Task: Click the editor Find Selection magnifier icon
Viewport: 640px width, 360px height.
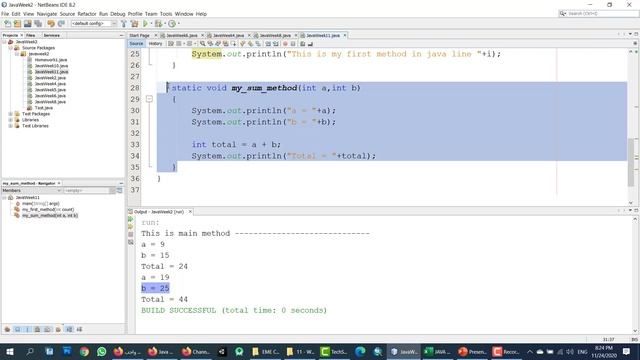Action: click(x=202, y=44)
